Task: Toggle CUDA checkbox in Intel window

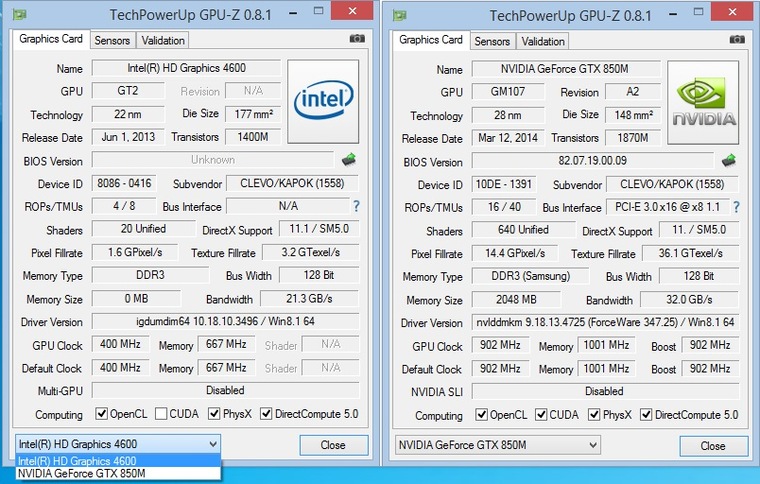Action: [x=161, y=414]
